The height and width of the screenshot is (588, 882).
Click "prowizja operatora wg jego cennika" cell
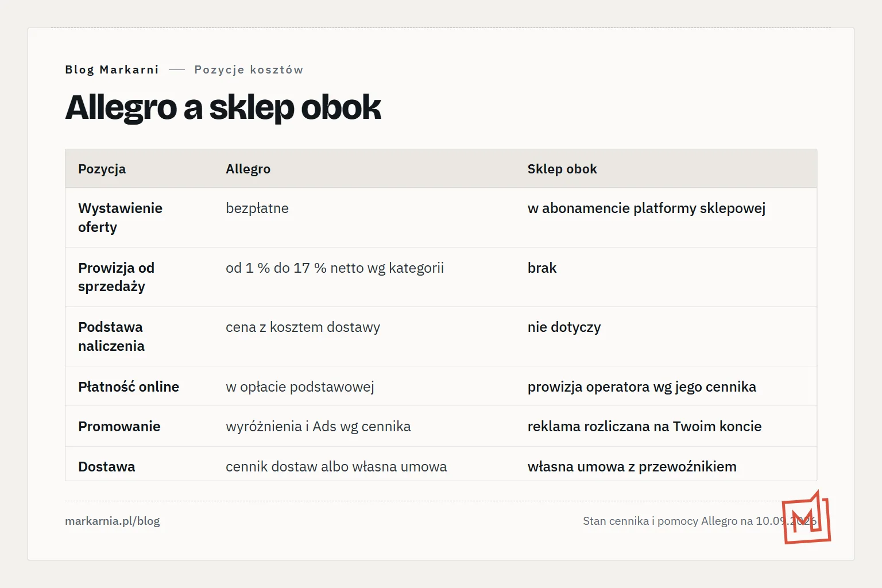642,387
